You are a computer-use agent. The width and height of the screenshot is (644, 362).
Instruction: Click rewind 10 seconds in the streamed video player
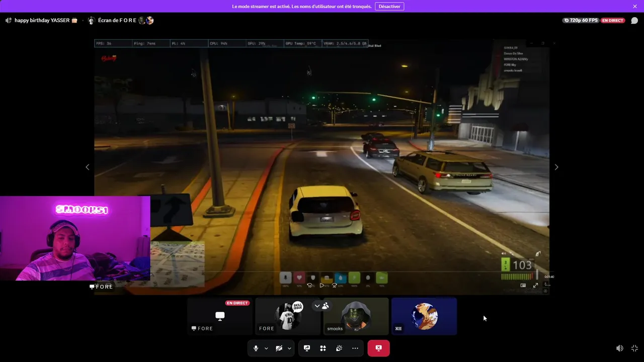coord(310,285)
